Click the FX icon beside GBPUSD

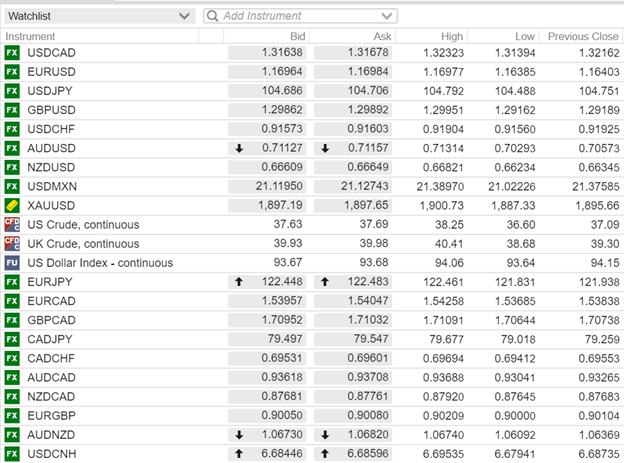coord(12,110)
